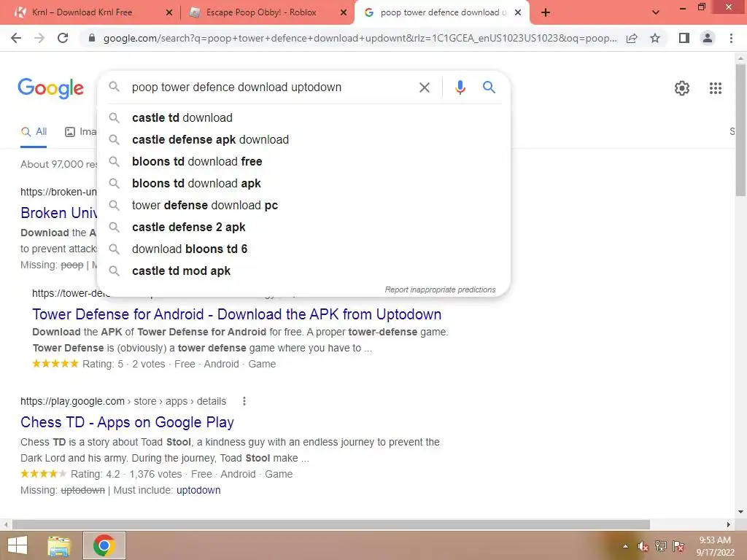Click the horizontal scrollbar thumb

(331, 524)
